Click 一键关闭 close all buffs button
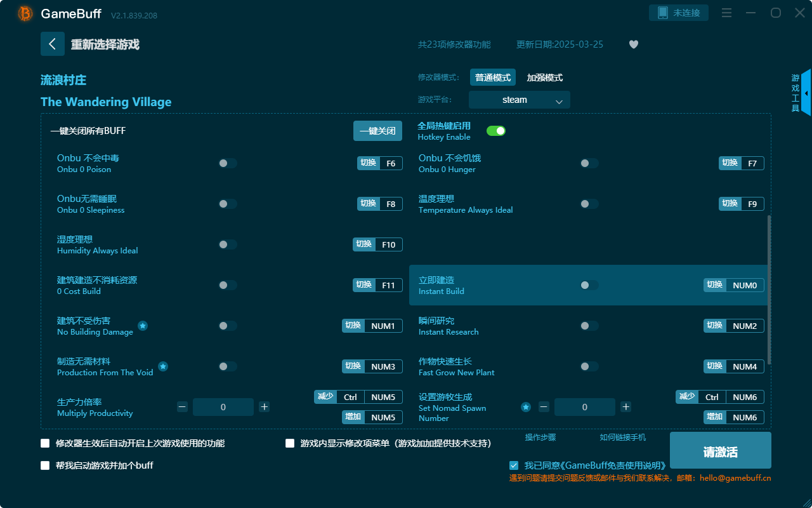The width and height of the screenshot is (812, 508). click(x=378, y=131)
